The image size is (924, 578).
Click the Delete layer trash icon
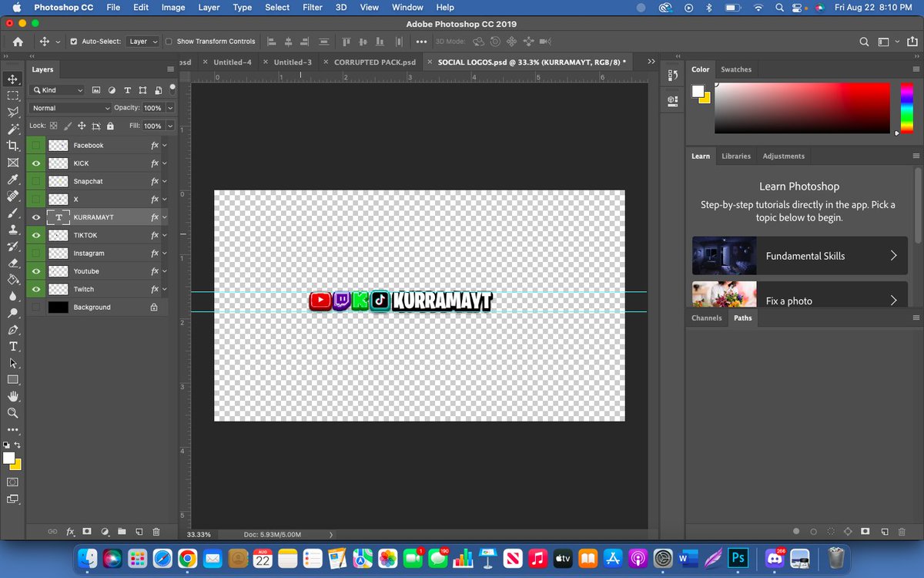coord(156,532)
